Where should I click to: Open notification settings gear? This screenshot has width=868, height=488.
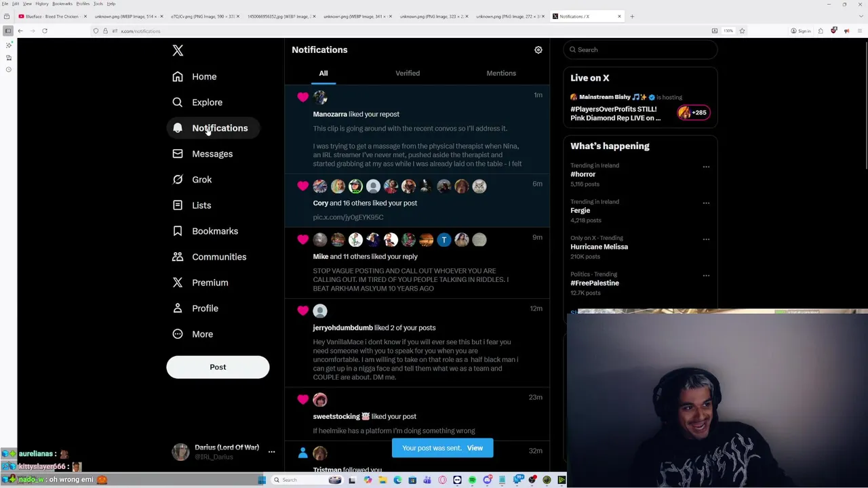pos(538,49)
